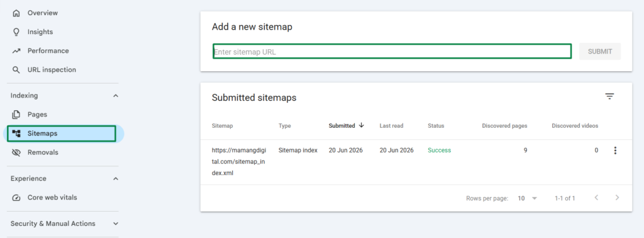
Task: Click the Sitemap column header
Action: (x=222, y=126)
